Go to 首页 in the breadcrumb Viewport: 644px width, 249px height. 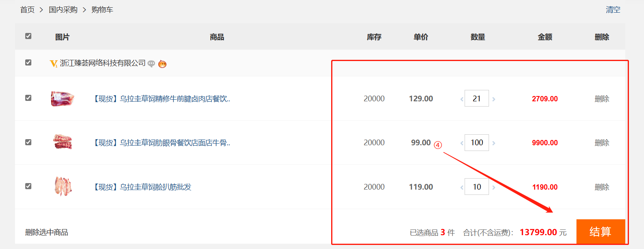tap(27, 10)
